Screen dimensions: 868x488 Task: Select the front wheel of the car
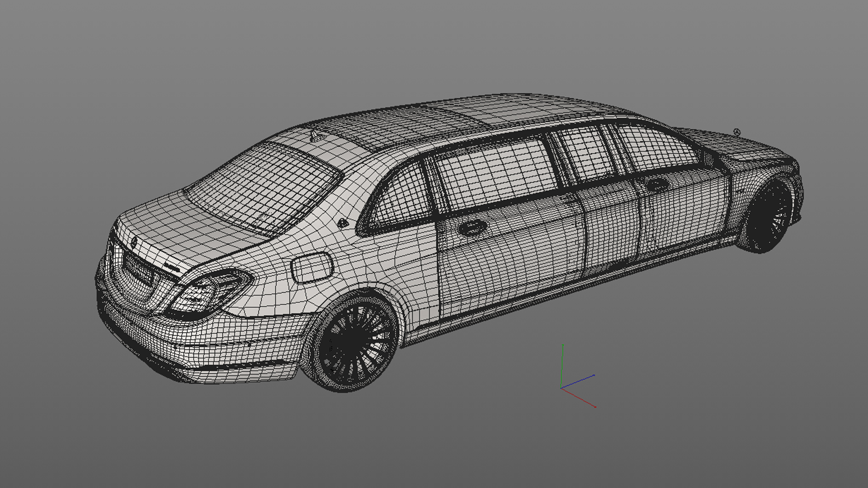tap(769, 216)
